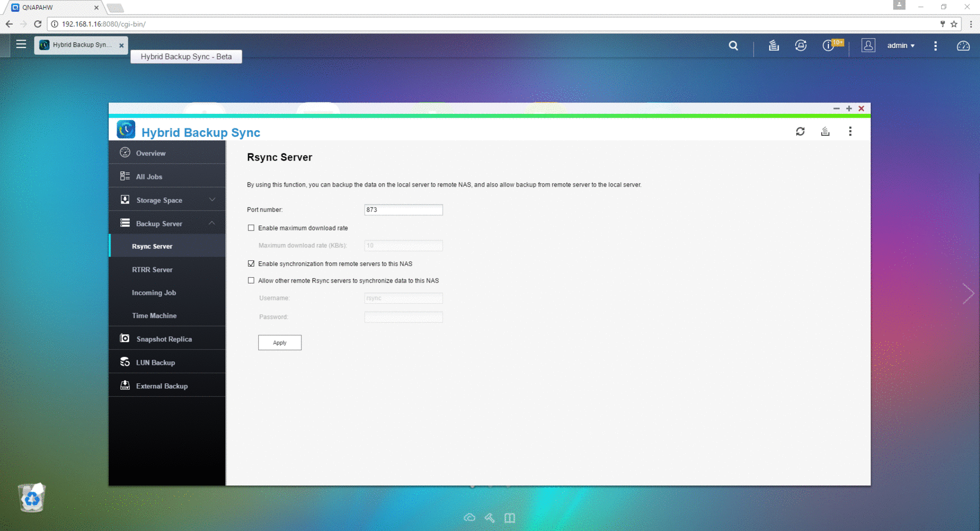Open Hybrid Backup Sync more options menu icon
The width and height of the screenshot is (980, 531).
850,131
